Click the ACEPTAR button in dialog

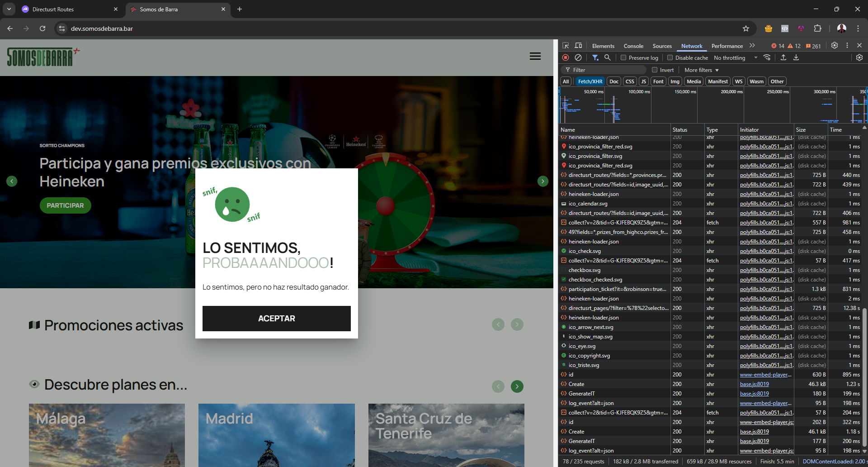(277, 319)
